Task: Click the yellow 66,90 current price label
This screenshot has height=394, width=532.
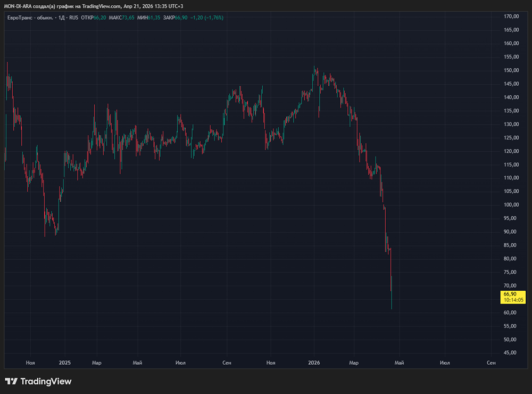Action: pyautogui.click(x=510, y=294)
